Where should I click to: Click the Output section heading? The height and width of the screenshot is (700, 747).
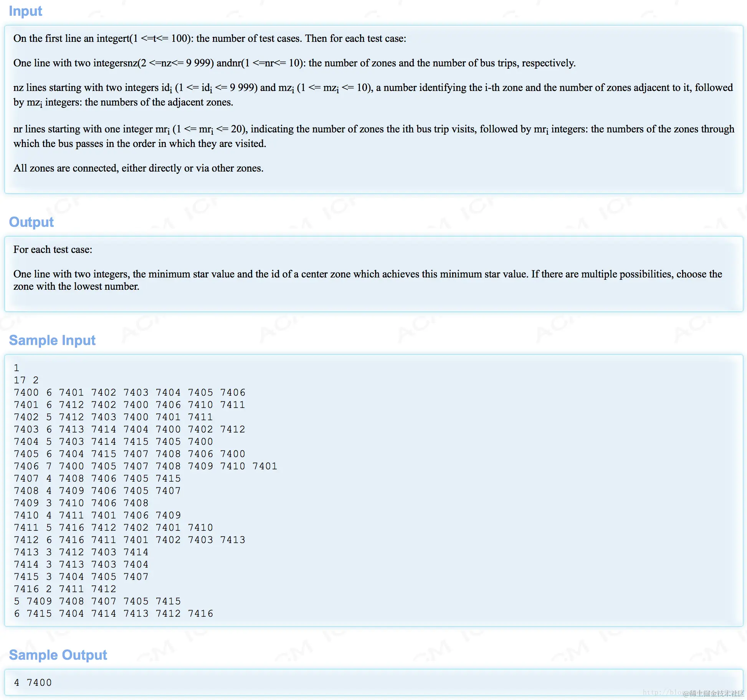coord(31,222)
